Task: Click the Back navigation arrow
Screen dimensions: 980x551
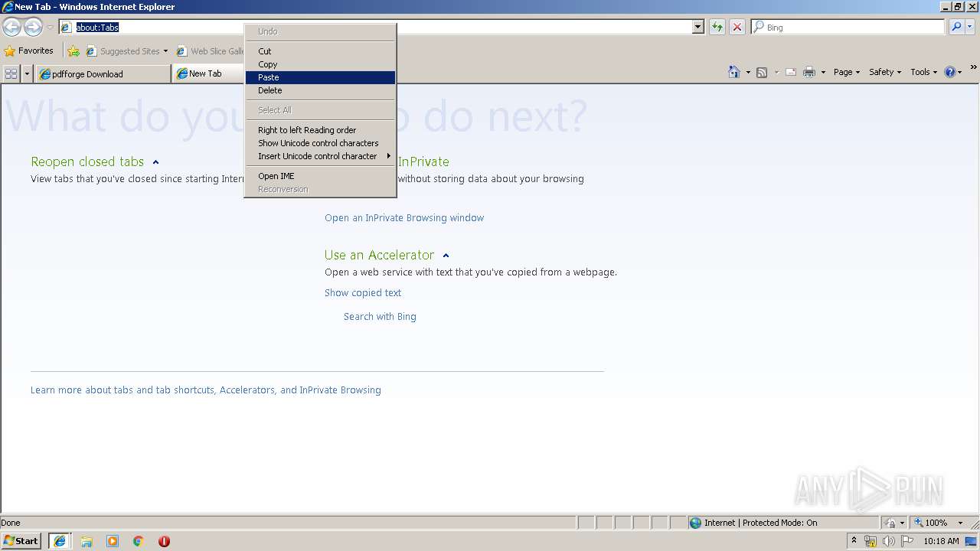Action: point(11,28)
